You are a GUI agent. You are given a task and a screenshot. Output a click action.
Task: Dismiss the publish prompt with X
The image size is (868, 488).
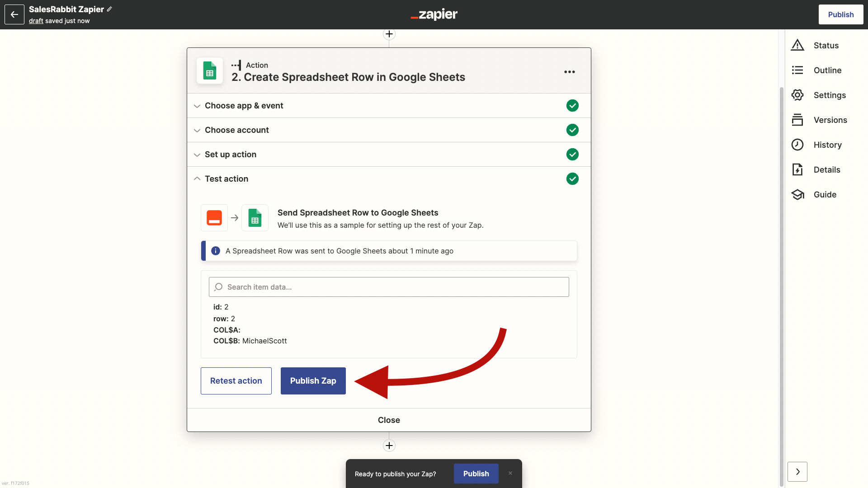[x=510, y=473]
